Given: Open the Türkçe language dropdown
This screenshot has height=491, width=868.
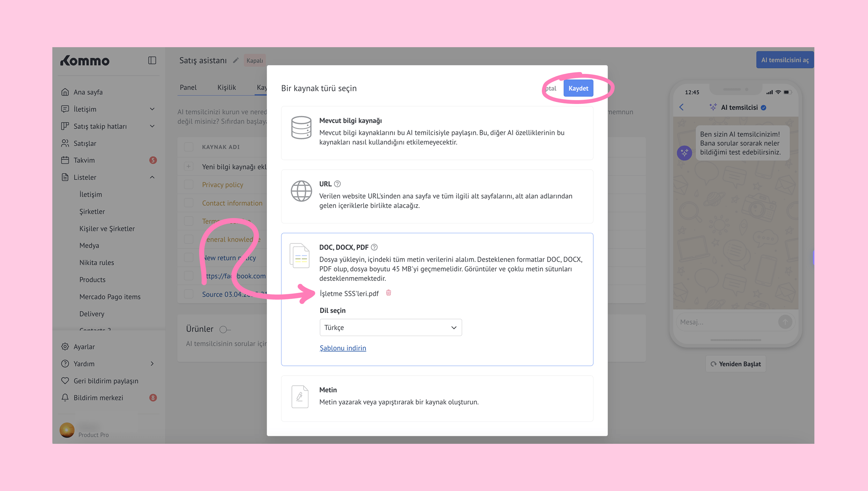Looking at the screenshot, I should (x=391, y=327).
